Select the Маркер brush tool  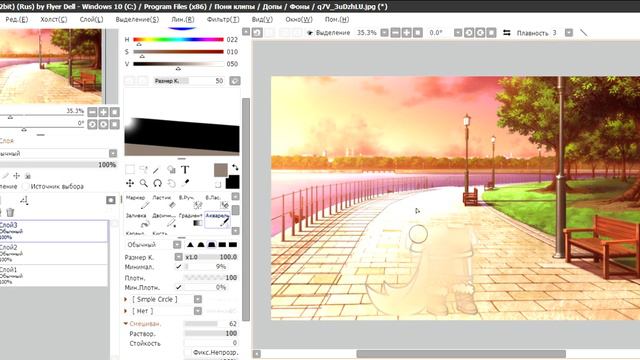(x=137, y=202)
